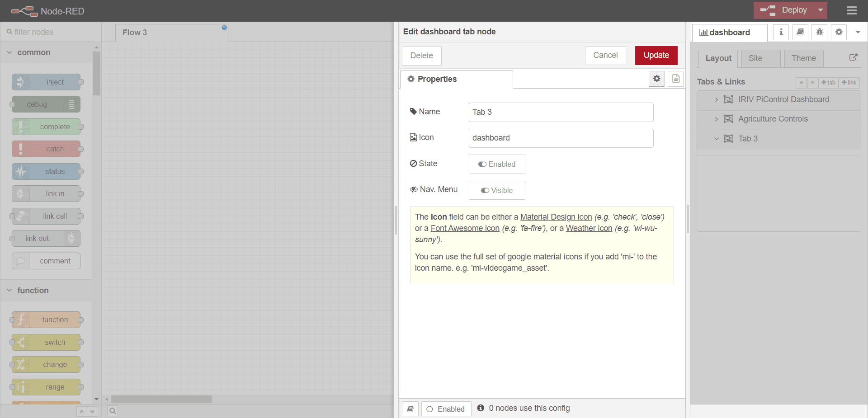Open the help book sidebar icon
The width and height of the screenshot is (868, 418).
pos(800,32)
